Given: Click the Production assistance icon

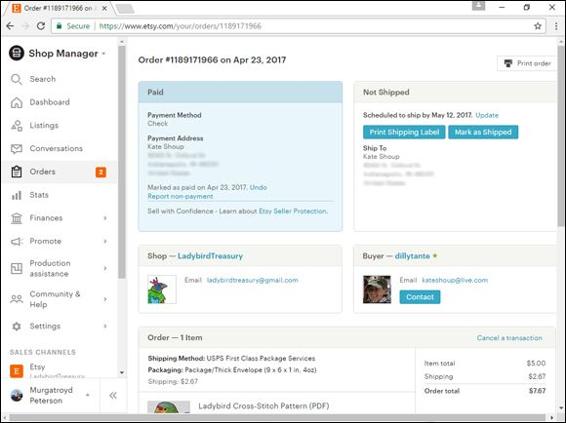Looking at the screenshot, I should coord(16,268).
